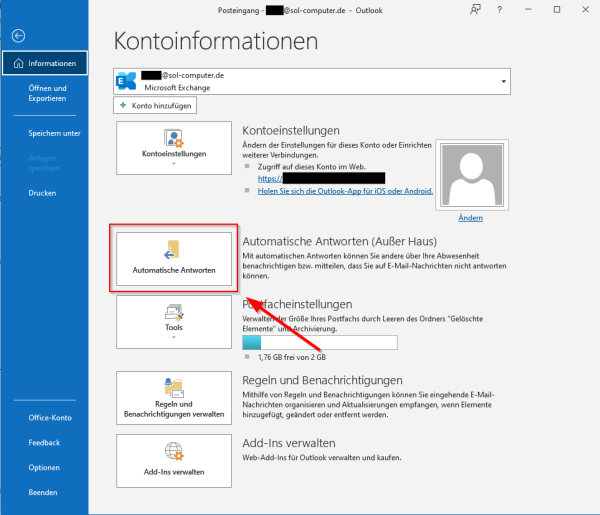The height and width of the screenshot is (515, 600).
Task: Click the Outlook-App für iOS link
Action: 345,189
